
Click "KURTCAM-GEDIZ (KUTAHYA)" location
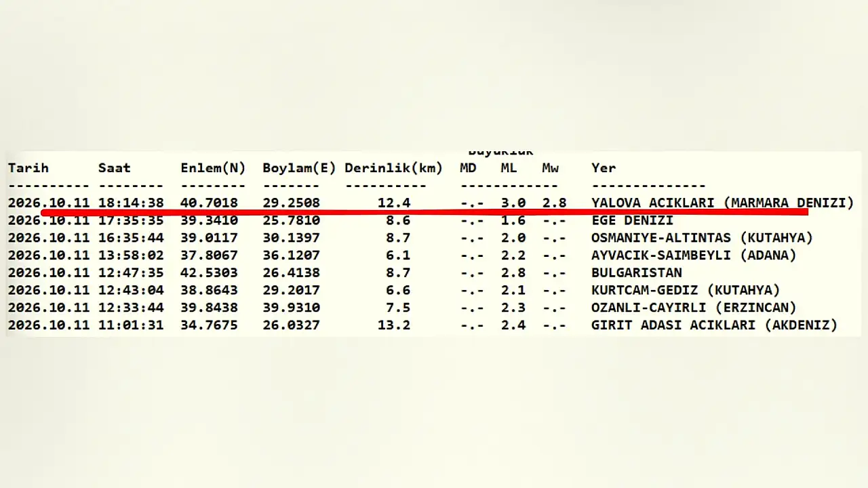(x=686, y=290)
